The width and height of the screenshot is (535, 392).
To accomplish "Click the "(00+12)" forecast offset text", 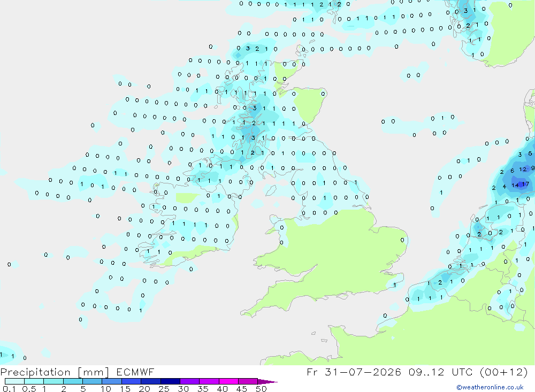I will [503, 372].
